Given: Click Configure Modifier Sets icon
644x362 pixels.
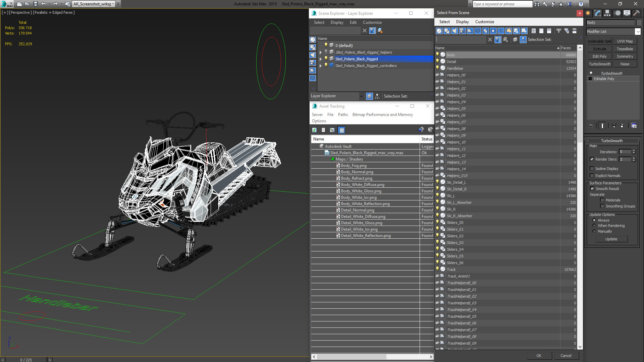Looking at the screenshot, I should (634, 125).
